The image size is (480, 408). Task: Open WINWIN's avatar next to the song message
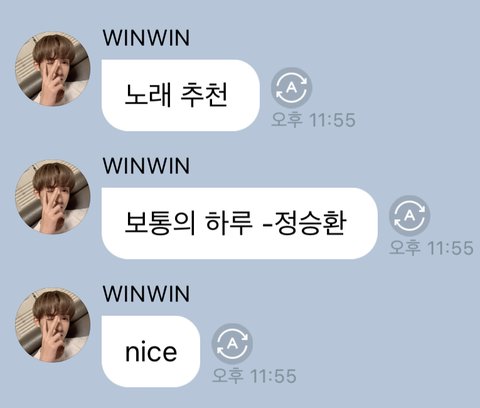[53, 197]
